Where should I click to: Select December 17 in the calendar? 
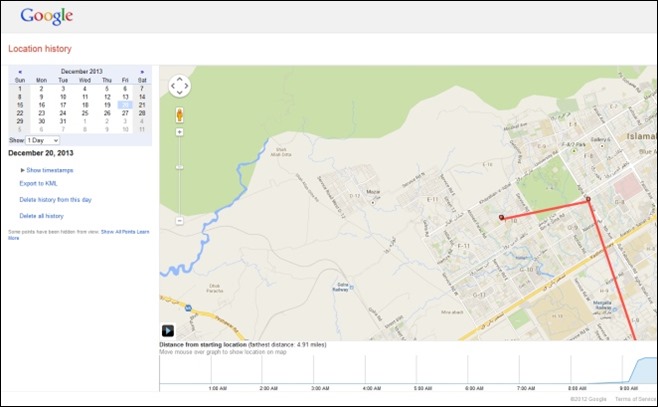pyautogui.click(x=63, y=105)
